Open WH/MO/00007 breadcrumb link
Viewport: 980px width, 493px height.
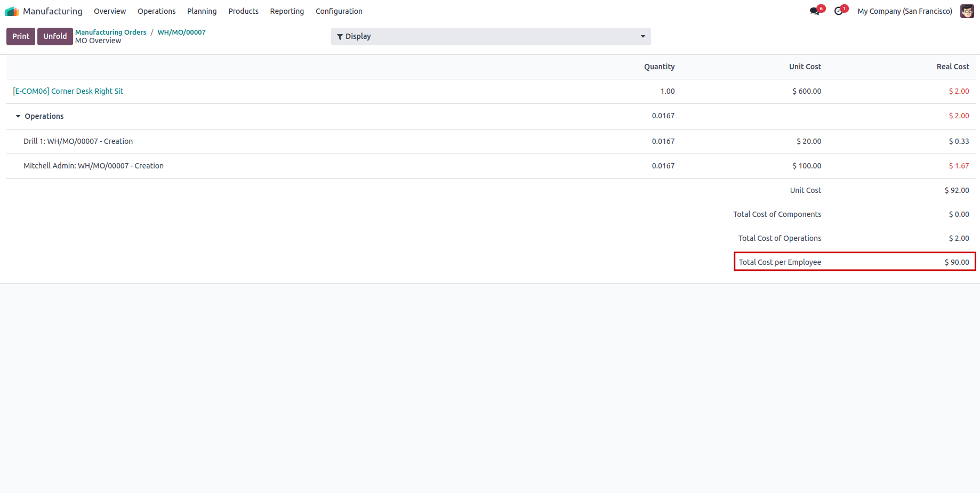pyautogui.click(x=181, y=32)
